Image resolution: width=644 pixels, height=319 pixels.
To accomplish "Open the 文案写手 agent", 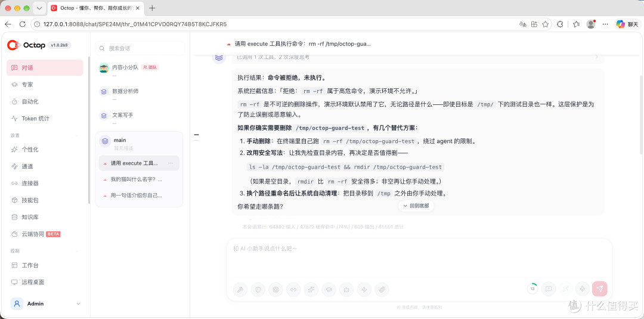I will click(x=140, y=117).
